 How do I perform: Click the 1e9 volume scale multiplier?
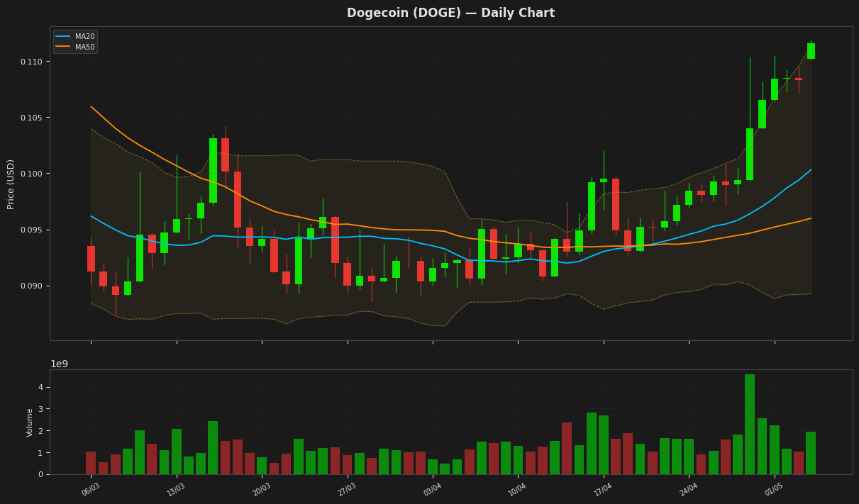59,364
